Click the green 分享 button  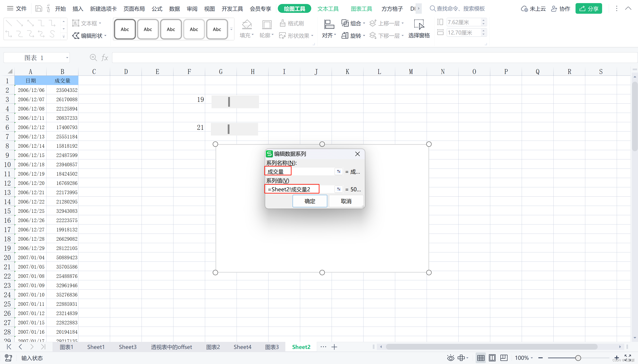coord(589,9)
